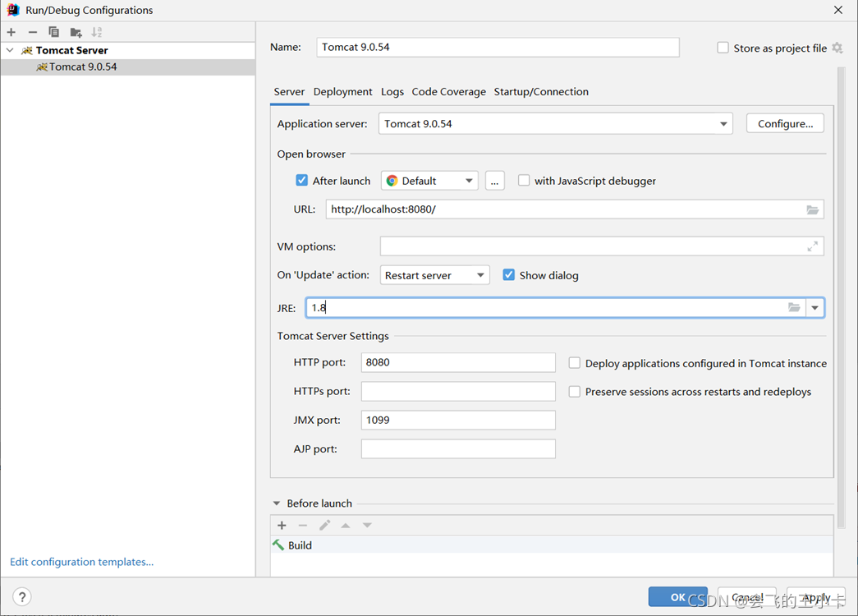858x616 pixels.
Task: Browse for JRE folder icon
Action: click(x=794, y=308)
